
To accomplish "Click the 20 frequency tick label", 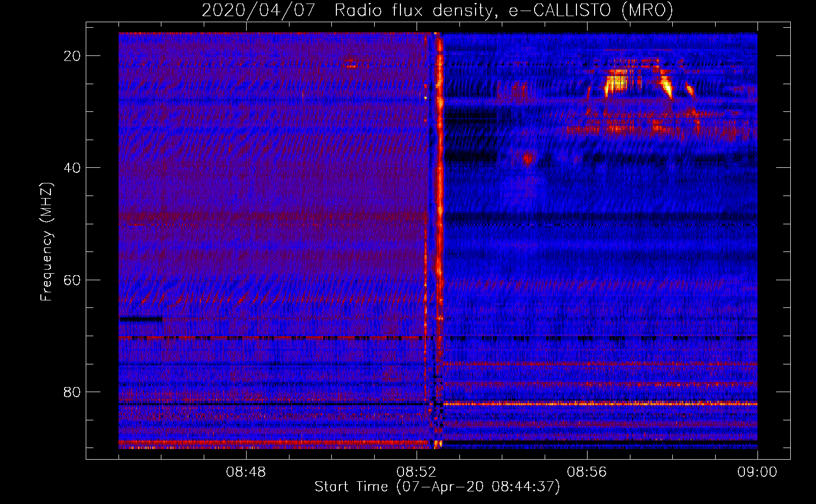I will point(72,56).
